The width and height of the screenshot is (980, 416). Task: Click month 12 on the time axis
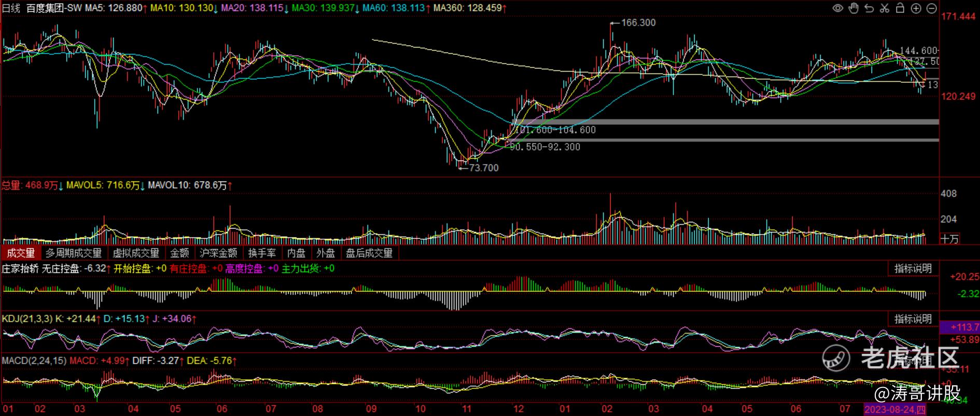pos(519,409)
